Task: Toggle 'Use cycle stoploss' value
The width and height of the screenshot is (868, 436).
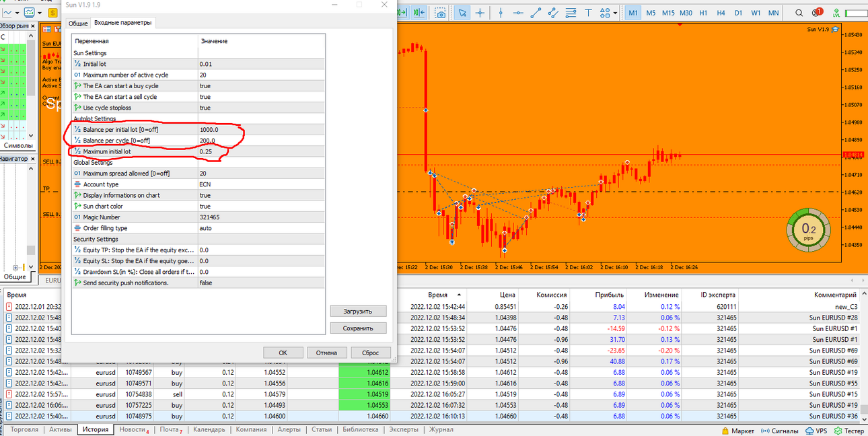Action: (x=261, y=108)
